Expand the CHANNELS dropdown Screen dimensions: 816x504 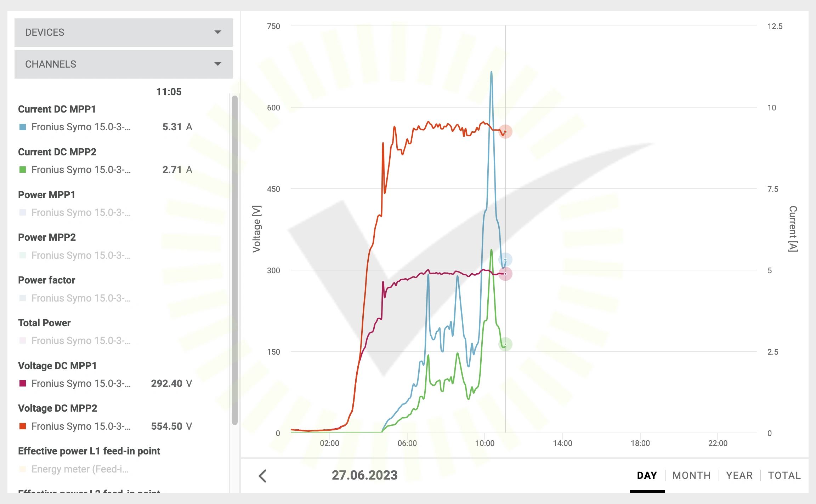(123, 64)
